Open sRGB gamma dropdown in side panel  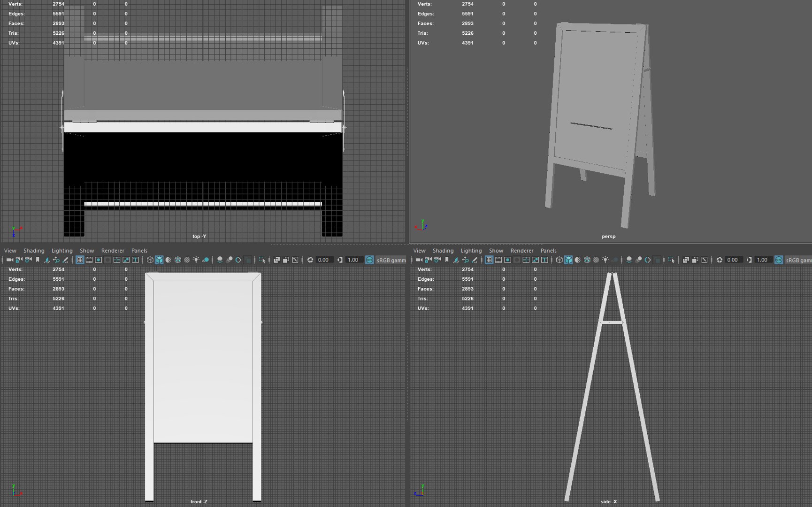[798, 260]
